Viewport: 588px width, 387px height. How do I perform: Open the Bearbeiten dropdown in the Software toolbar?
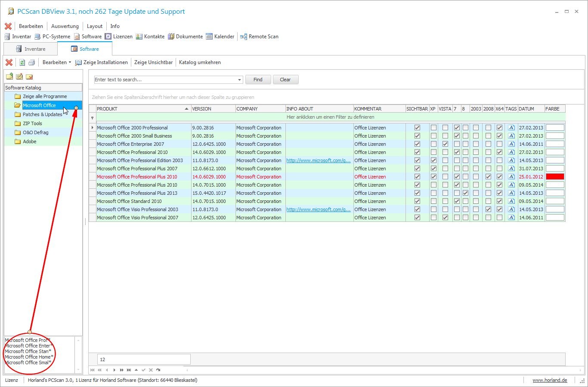(x=57, y=62)
